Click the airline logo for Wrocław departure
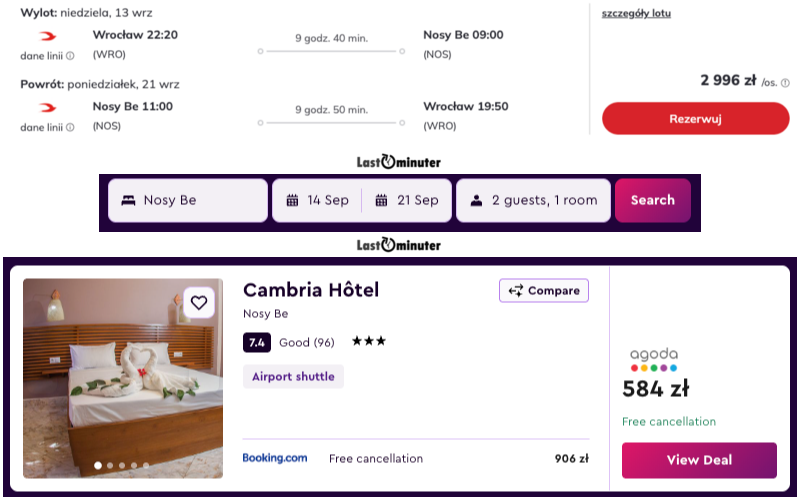This screenshot has height=497, width=800. [x=47, y=36]
